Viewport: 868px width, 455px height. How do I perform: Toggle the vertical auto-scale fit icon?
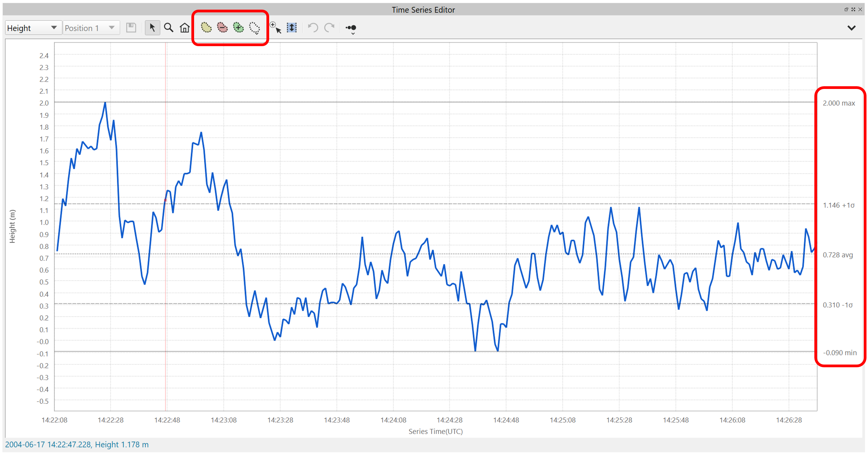click(292, 28)
